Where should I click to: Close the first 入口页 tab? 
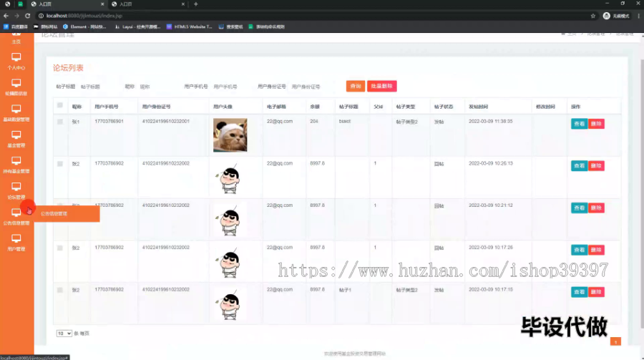tap(102, 4)
